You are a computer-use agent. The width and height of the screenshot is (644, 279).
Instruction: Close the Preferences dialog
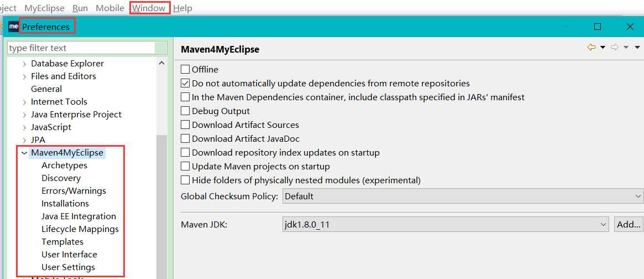pyautogui.click(x=630, y=27)
